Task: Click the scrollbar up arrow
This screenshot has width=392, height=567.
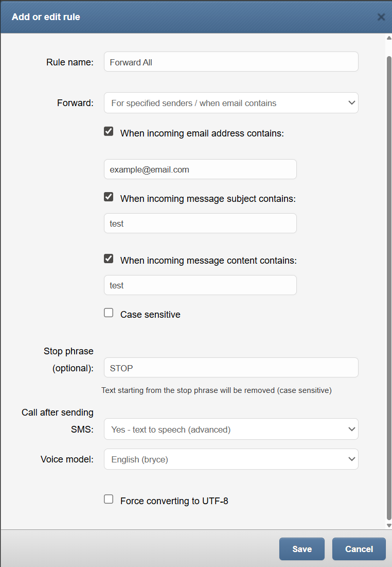Action: click(389, 38)
